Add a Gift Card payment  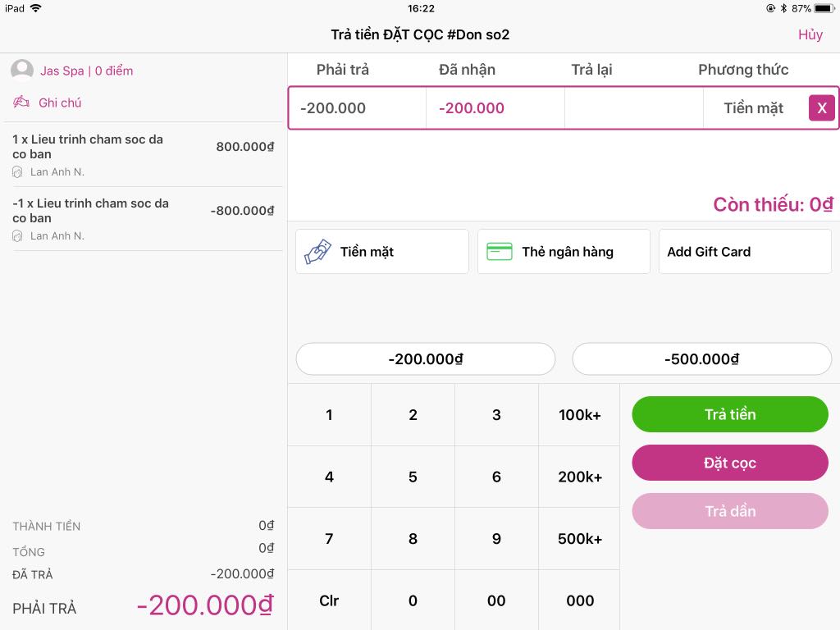click(744, 252)
